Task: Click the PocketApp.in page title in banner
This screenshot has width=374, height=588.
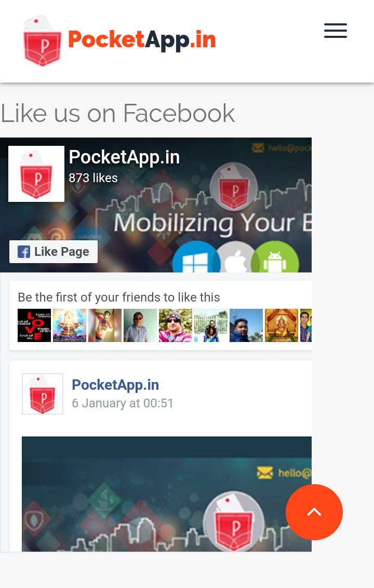Action: [124, 157]
